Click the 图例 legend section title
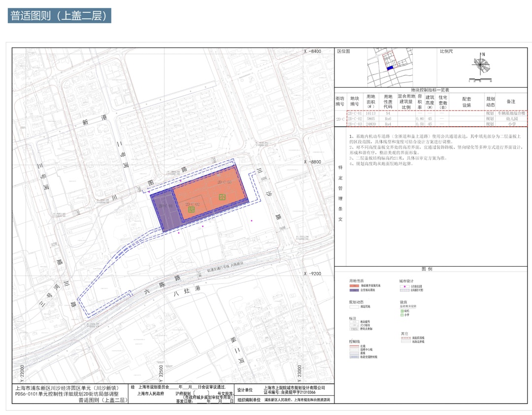532x415 pixels. click(x=427, y=269)
